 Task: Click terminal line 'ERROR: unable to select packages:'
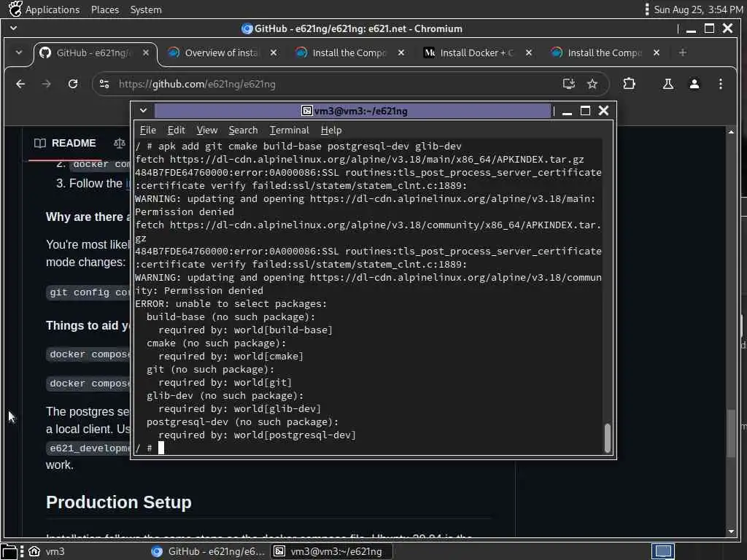[231, 304]
